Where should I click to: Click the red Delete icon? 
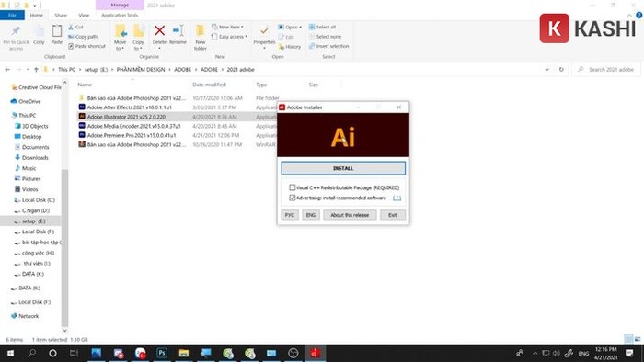159,30
